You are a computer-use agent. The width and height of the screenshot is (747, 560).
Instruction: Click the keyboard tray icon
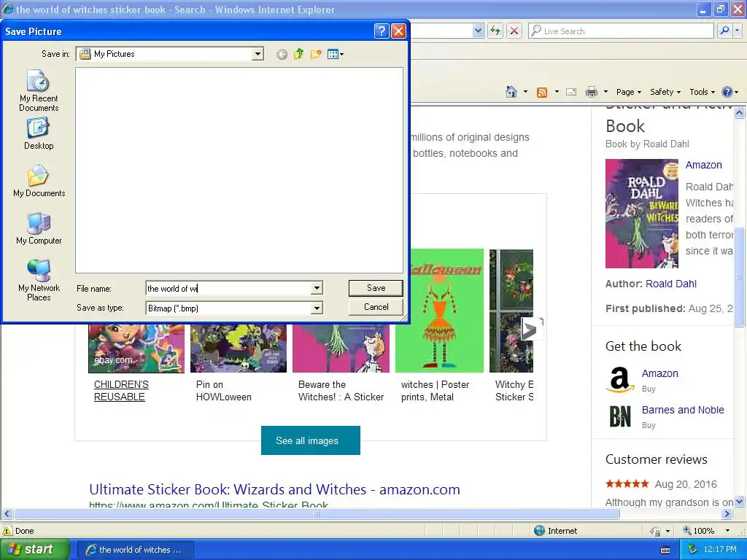(665, 550)
